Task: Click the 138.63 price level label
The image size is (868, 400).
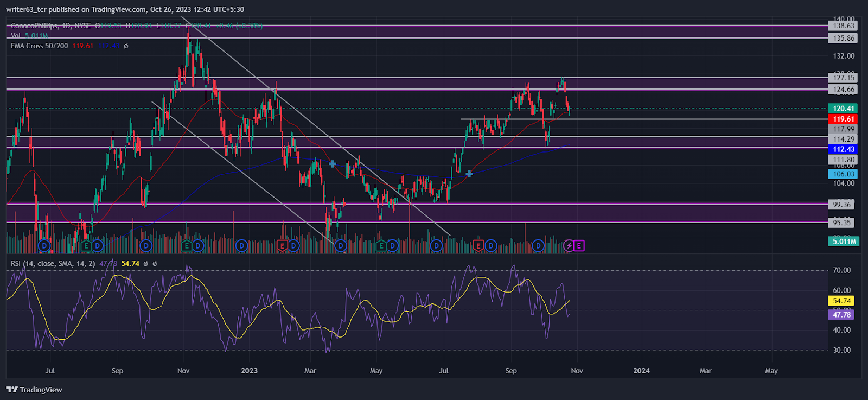Action: pyautogui.click(x=844, y=26)
